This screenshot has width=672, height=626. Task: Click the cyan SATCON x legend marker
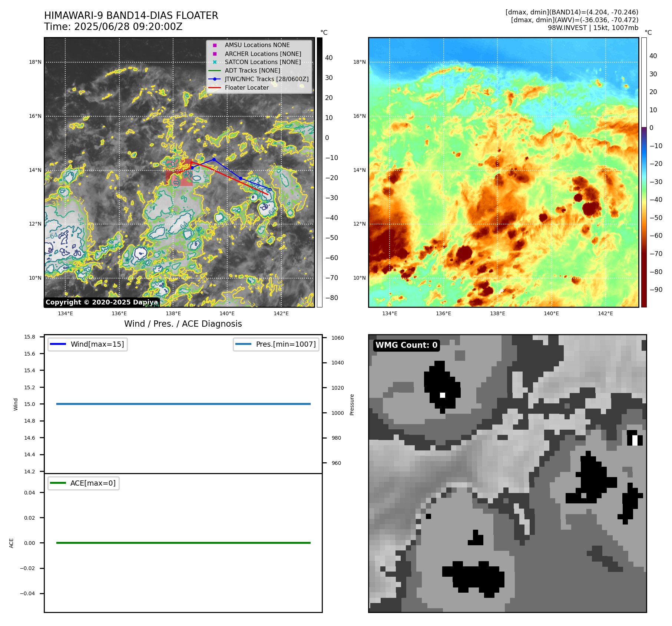click(x=215, y=62)
